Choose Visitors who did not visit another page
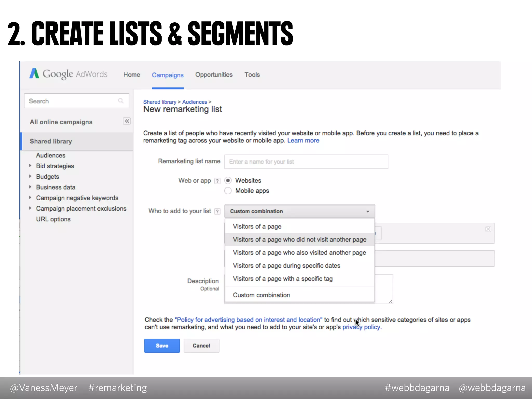 pos(300,240)
